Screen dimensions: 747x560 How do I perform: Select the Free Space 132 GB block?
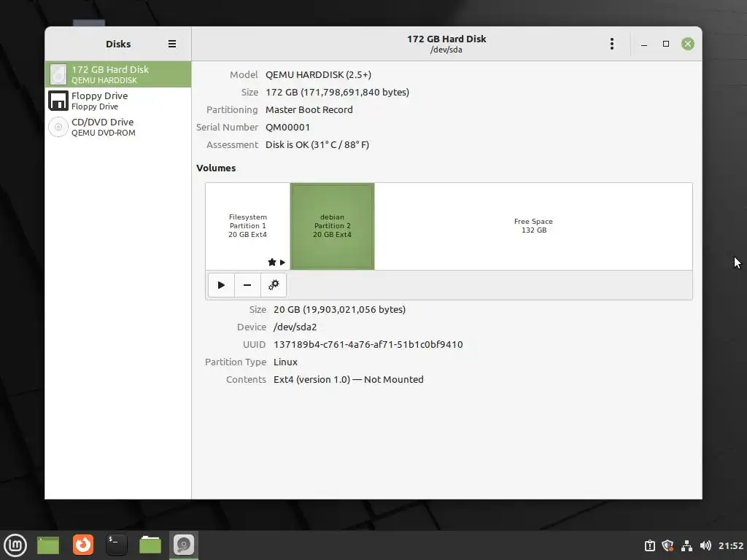533,226
